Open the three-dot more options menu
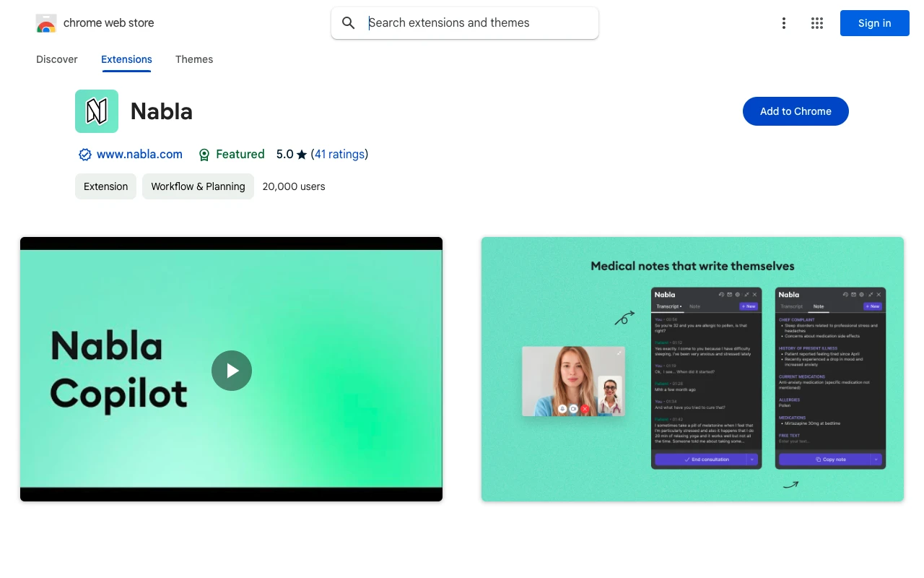 point(784,23)
